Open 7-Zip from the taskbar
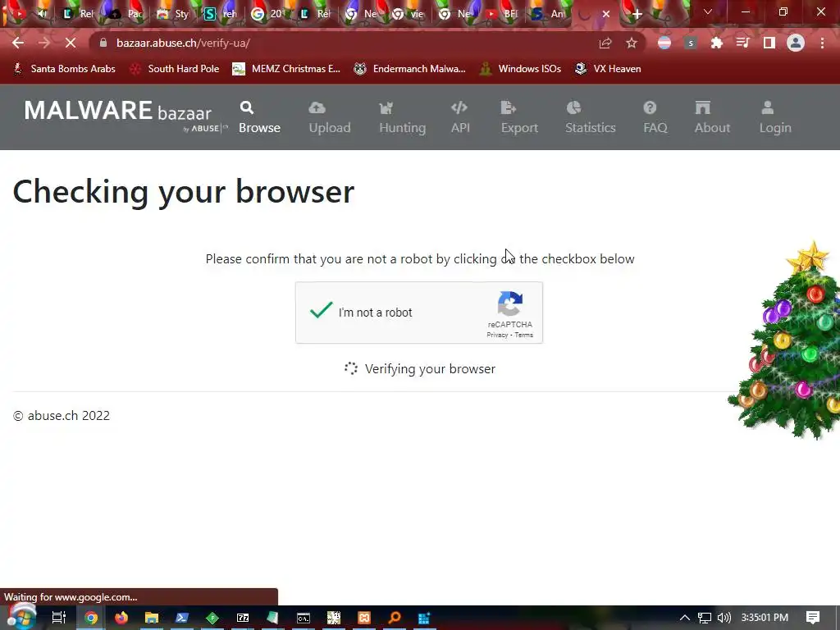The height and width of the screenshot is (630, 840). pos(243,618)
